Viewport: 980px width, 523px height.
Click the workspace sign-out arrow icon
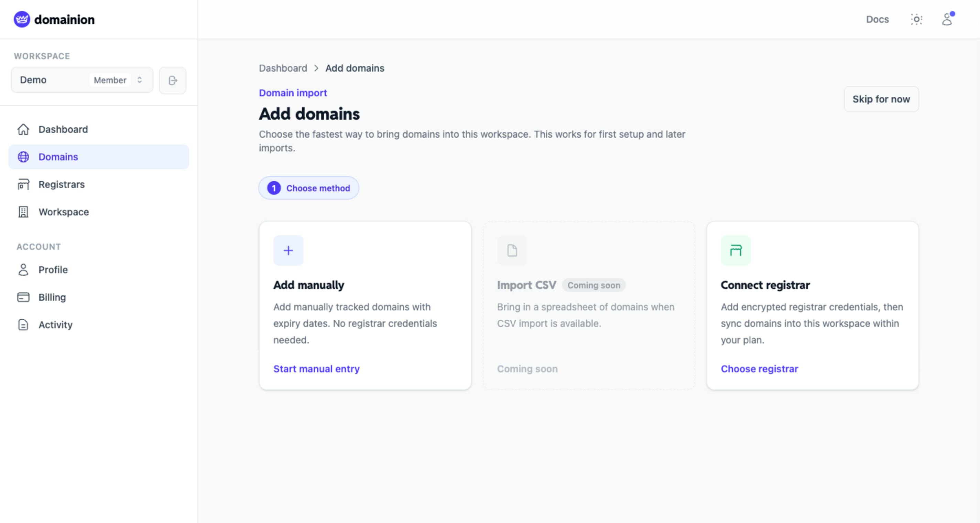tap(173, 80)
